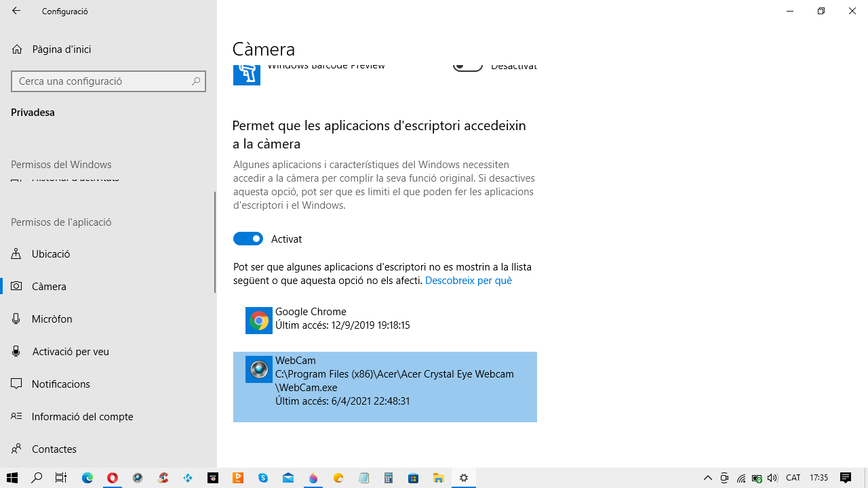Focus the 'Cerca una configuració' search box
This screenshot has width=868, height=488.
click(108, 81)
